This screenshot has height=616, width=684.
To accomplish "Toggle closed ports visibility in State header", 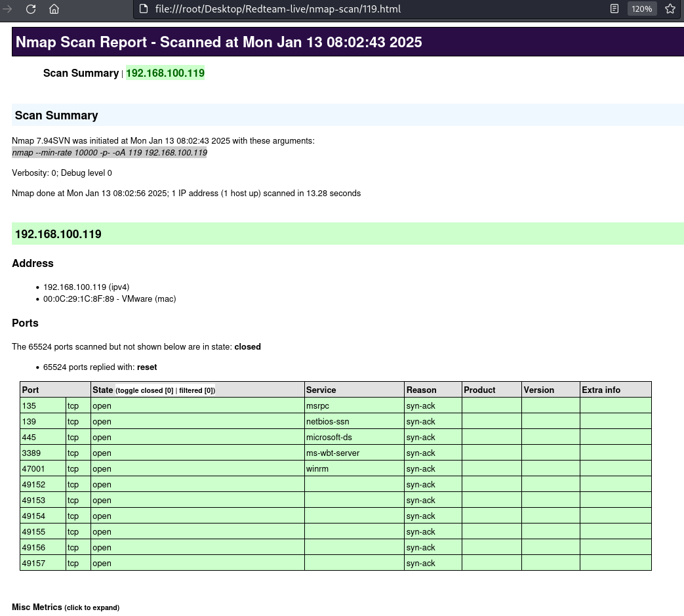I will 145,390.
